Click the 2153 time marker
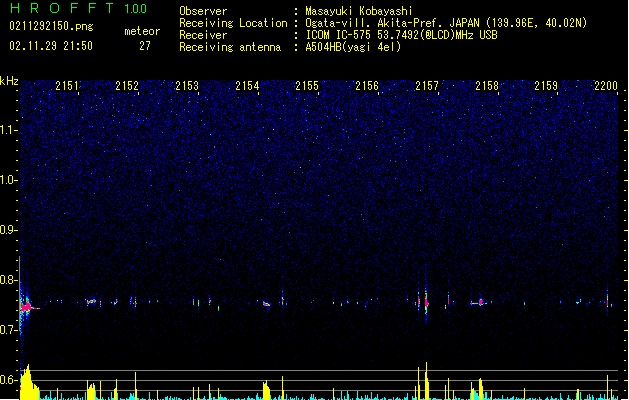The height and width of the screenshot is (400, 629). pyautogui.click(x=187, y=85)
